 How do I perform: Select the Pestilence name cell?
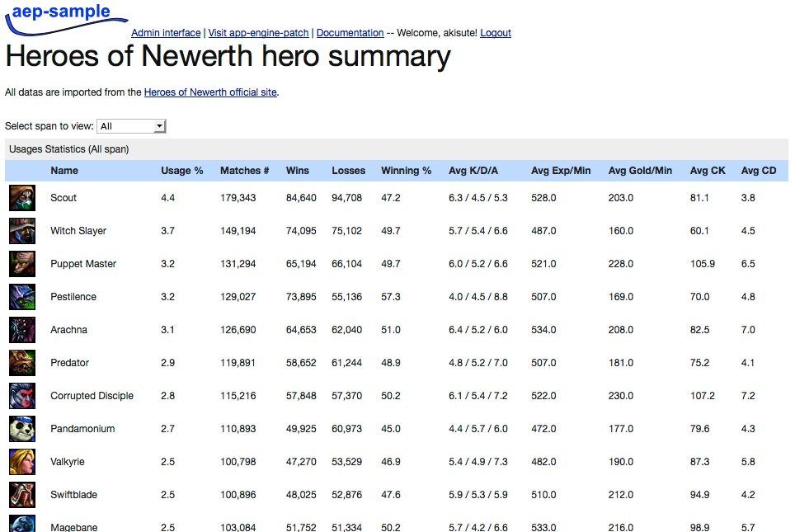tap(73, 297)
